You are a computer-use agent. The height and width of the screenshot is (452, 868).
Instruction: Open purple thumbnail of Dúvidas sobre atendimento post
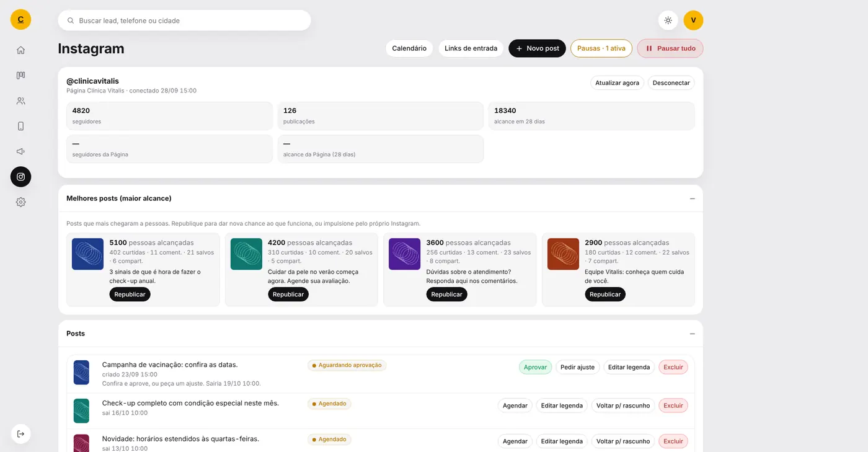pos(405,254)
